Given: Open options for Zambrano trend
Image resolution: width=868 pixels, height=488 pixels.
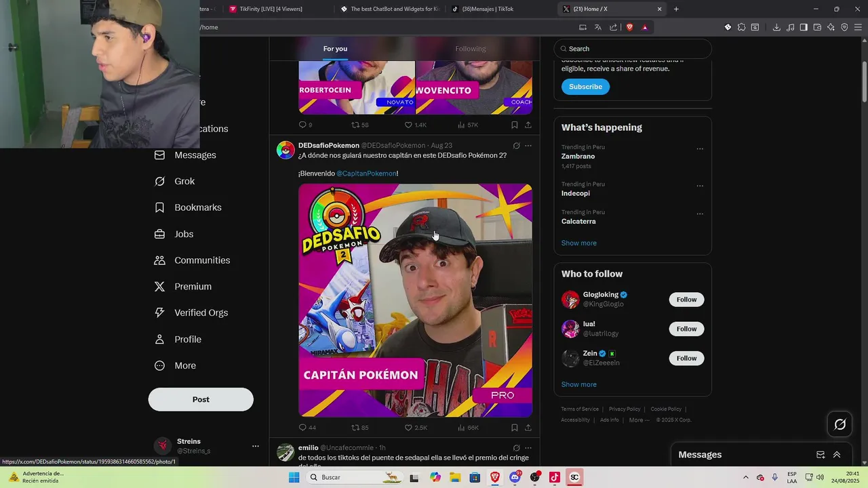Looking at the screenshot, I should click(700, 149).
